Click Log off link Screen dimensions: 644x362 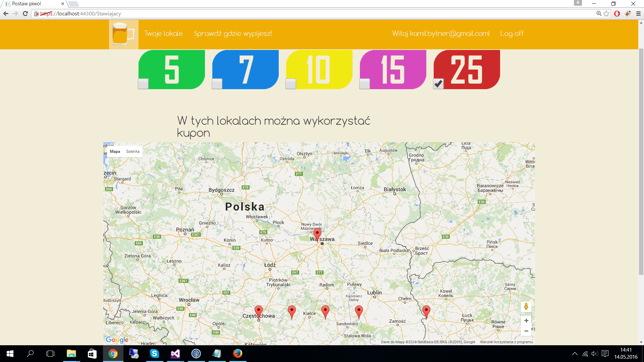click(x=512, y=34)
